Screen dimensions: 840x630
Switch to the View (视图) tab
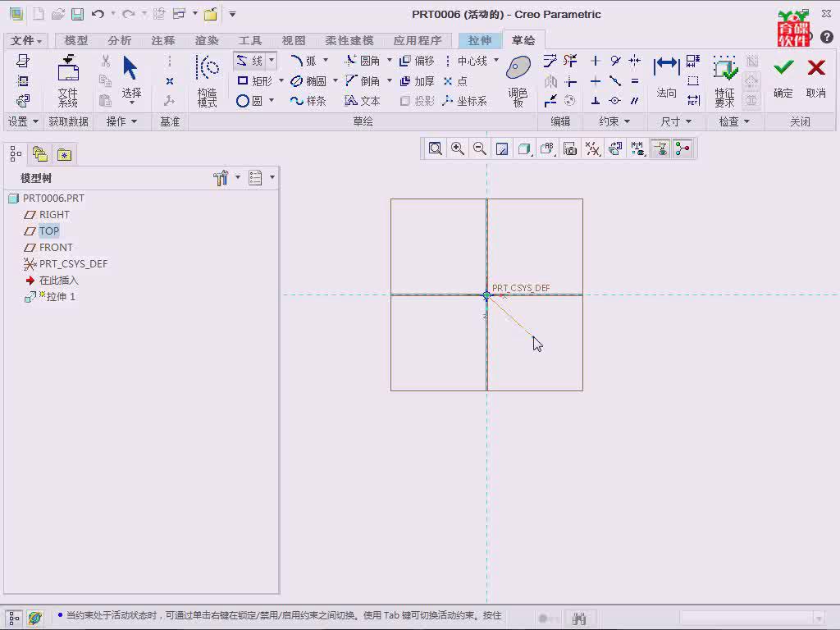294,40
